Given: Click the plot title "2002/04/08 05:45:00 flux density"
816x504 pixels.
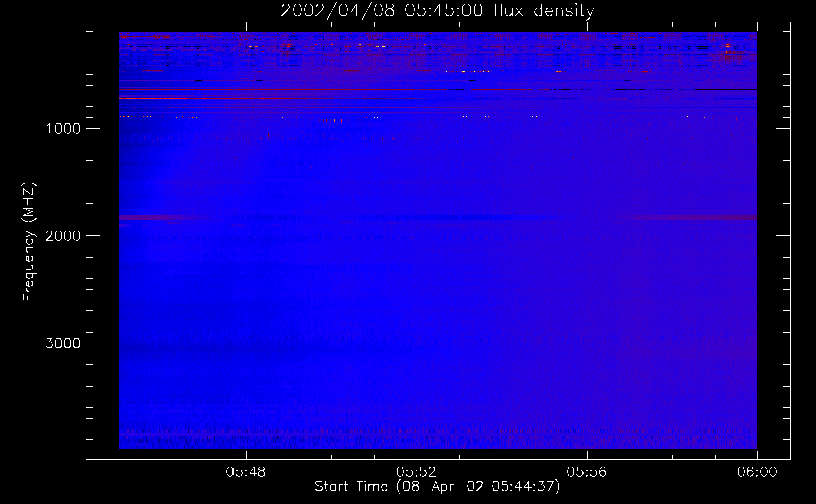Looking at the screenshot, I should [x=437, y=11].
